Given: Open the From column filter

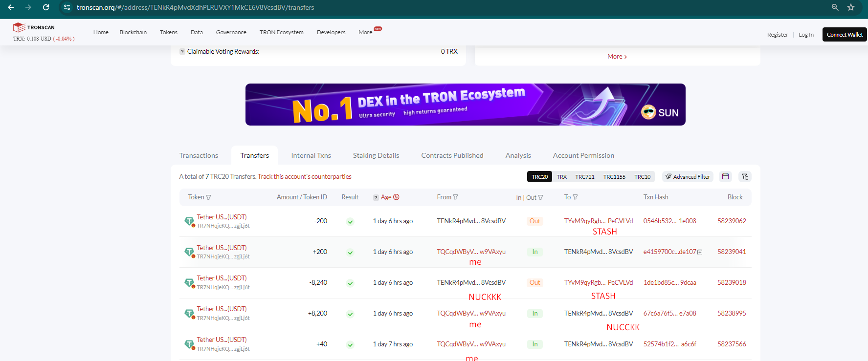Looking at the screenshot, I should (x=456, y=197).
